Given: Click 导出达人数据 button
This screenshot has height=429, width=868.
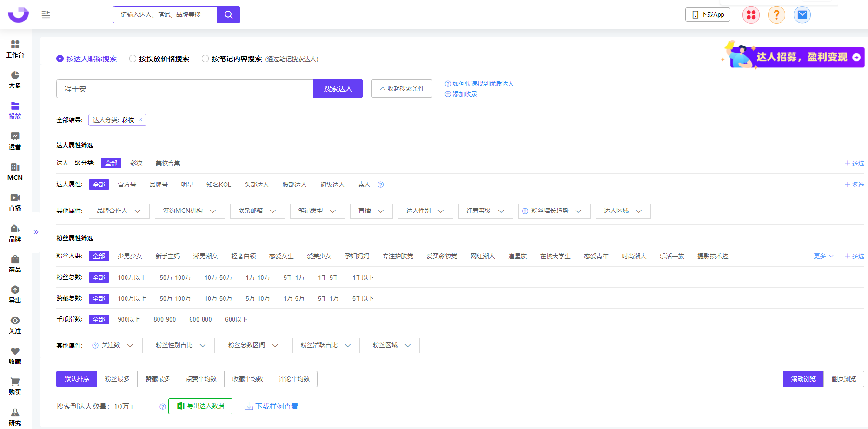Looking at the screenshot, I should (x=200, y=406).
